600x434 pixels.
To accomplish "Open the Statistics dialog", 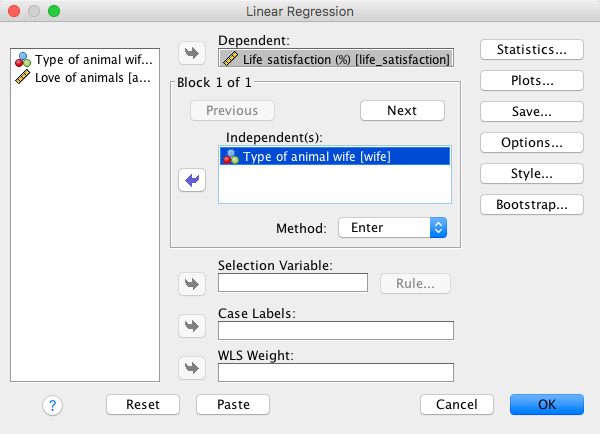I will 532,49.
